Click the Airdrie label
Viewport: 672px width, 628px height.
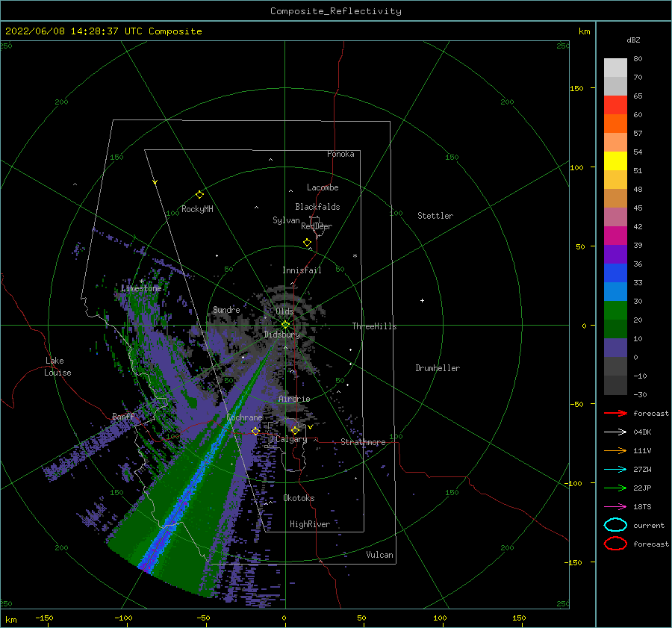click(294, 399)
